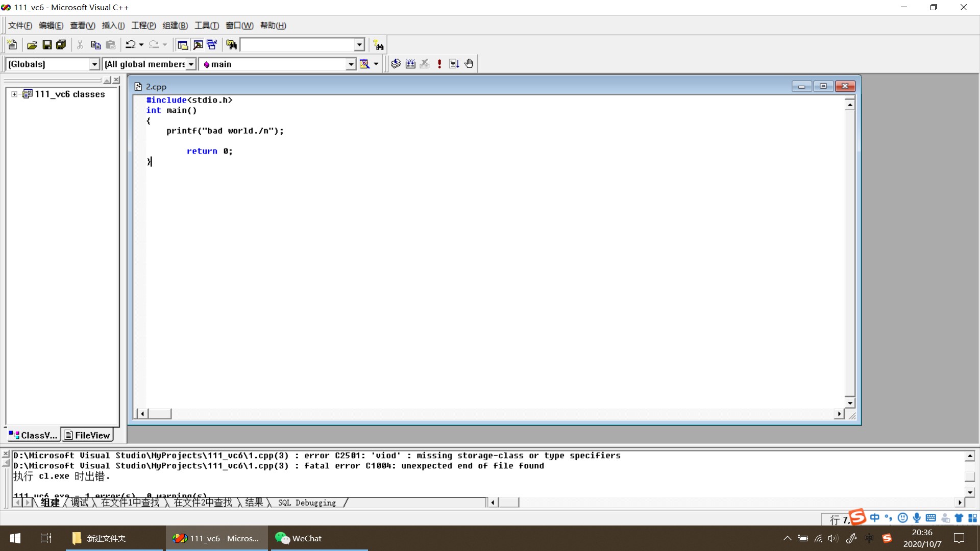Click the hand breakpoint icon
Screen dimensions: 980x551
(x=469, y=64)
